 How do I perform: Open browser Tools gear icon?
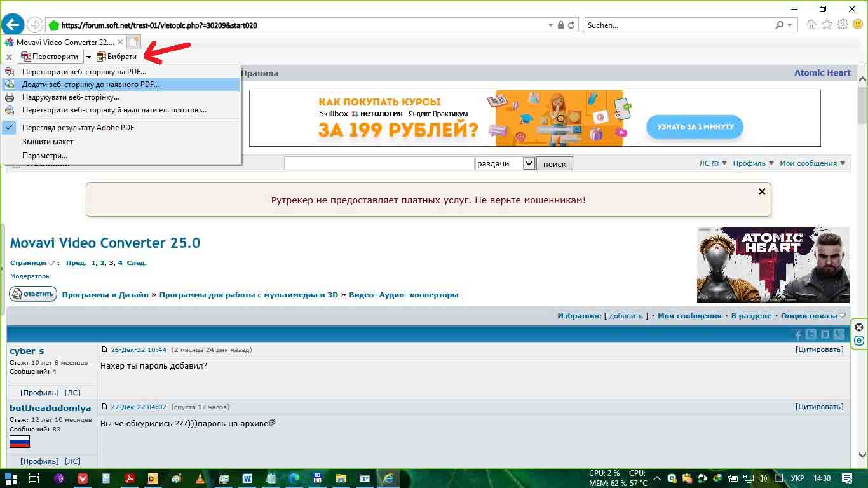[843, 25]
